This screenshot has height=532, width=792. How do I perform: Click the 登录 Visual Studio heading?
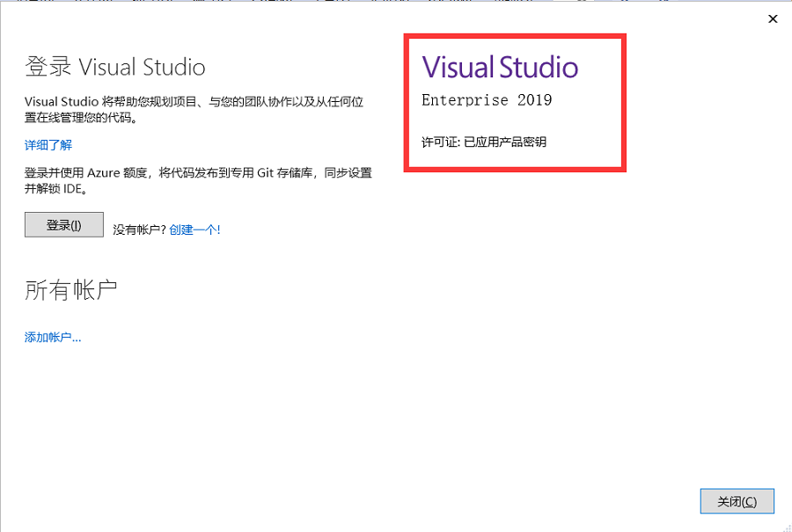click(x=115, y=67)
